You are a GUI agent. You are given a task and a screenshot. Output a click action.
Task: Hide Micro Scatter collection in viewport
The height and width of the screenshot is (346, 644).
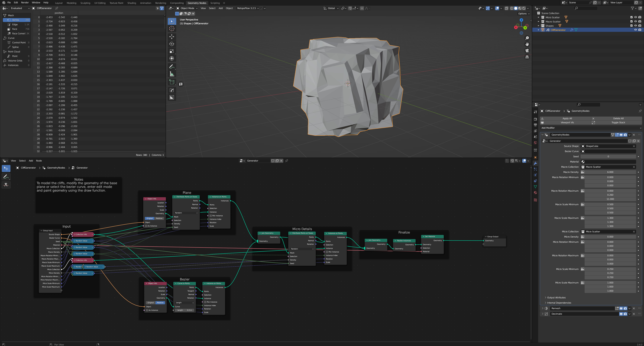tap(635, 17)
